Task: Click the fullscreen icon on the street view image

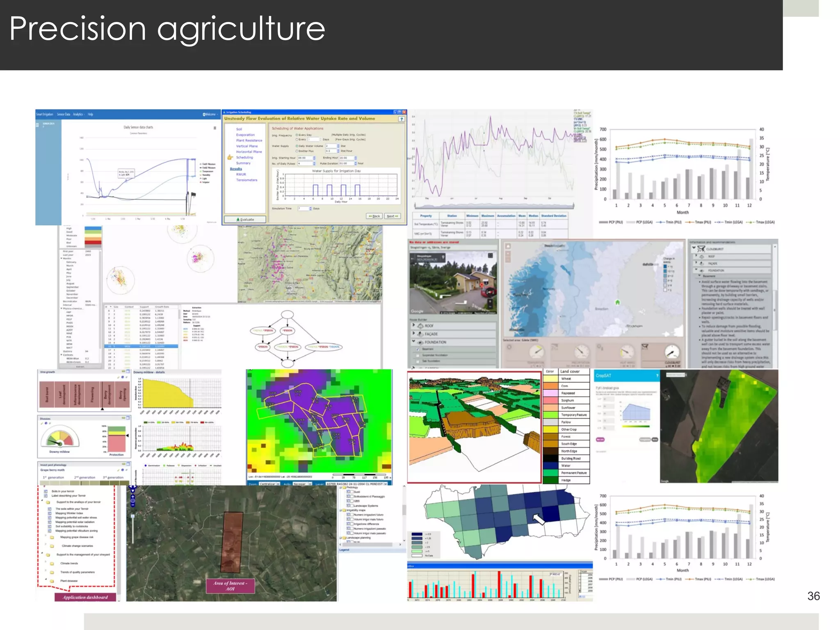Action: [490, 256]
